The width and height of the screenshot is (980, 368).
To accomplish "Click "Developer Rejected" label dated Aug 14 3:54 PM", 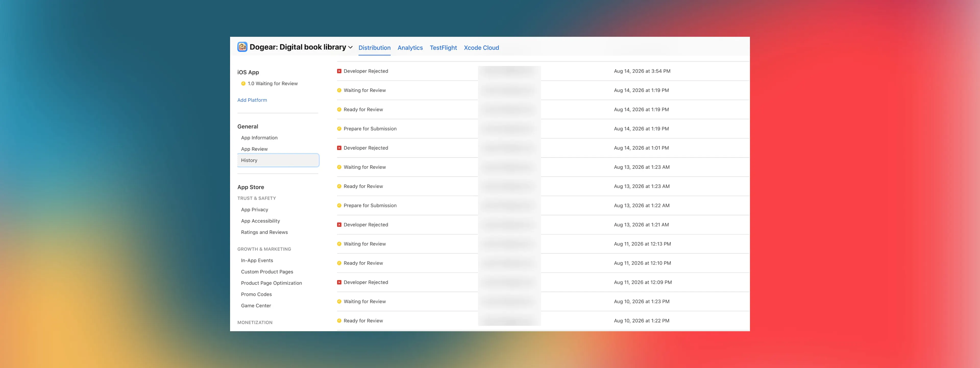I will click(366, 71).
